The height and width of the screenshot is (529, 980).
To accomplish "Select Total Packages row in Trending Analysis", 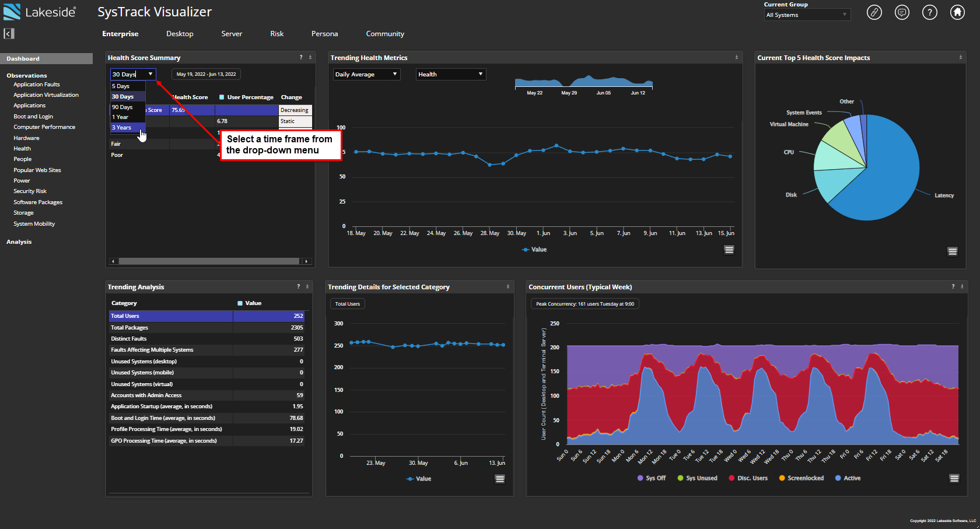I will [x=206, y=328].
